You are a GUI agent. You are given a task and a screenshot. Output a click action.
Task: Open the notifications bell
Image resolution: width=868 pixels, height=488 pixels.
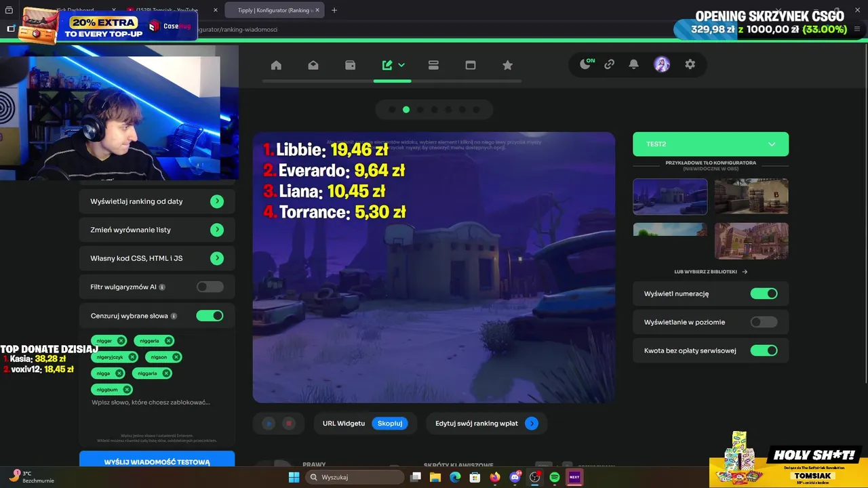point(633,64)
